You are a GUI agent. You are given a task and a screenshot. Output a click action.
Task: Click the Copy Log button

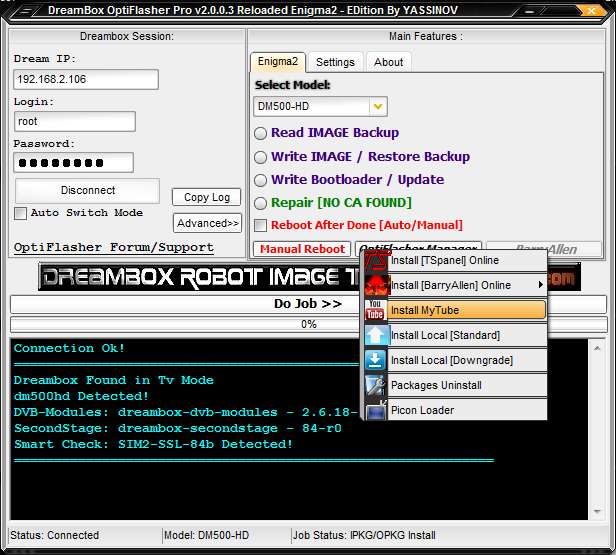[207, 197]
